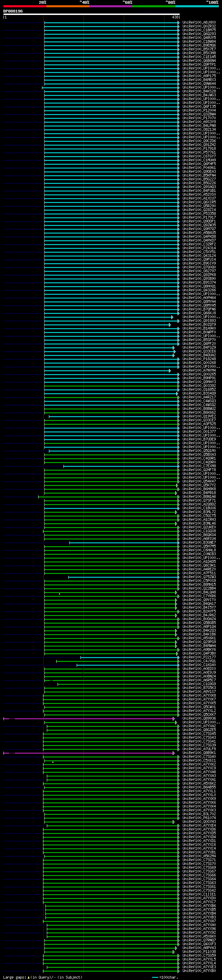Select hit label UniRef100_P18248

pos(199,359)
